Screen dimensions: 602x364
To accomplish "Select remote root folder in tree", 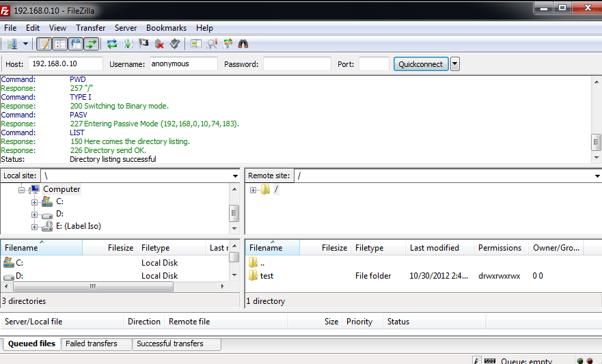I will coord(276,189).
